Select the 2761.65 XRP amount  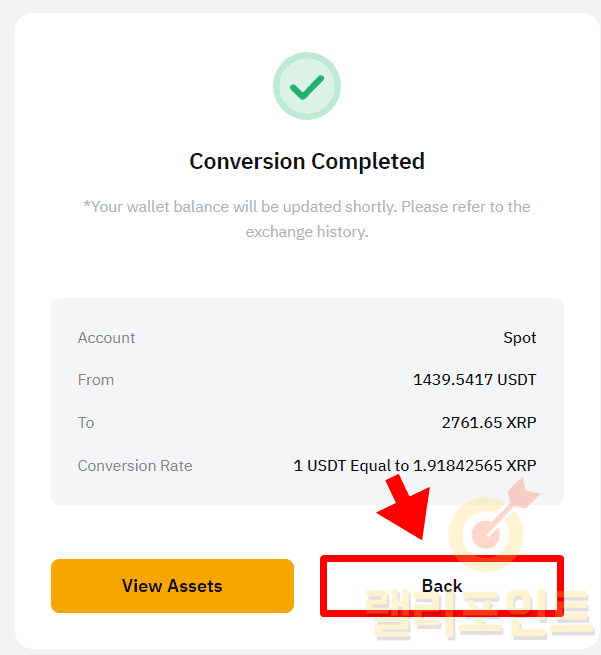tap(488, 423)
